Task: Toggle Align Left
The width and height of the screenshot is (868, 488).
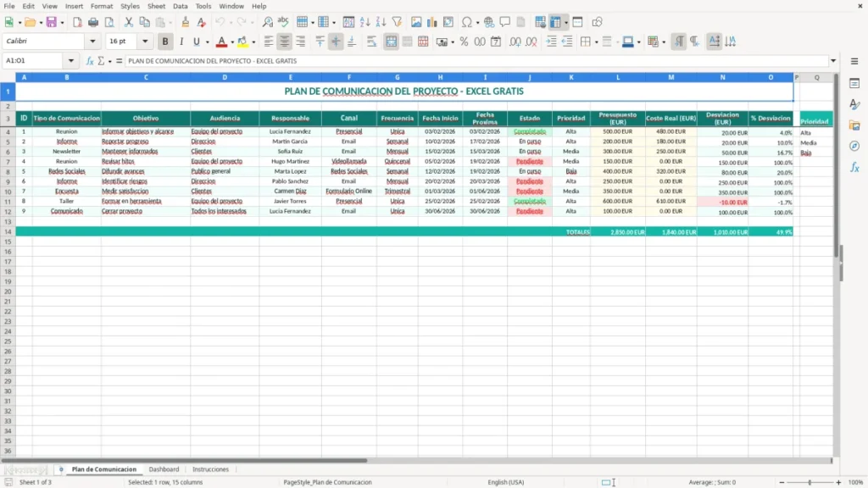Action: point(269,42)
